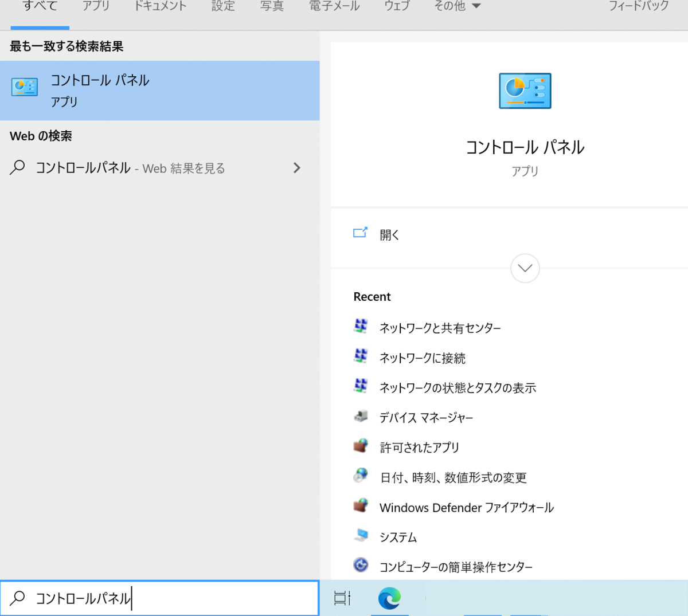688x616 pixels.
Task: Click コントロールパネル - Web 結果を見る
Action: coord(160,168)
